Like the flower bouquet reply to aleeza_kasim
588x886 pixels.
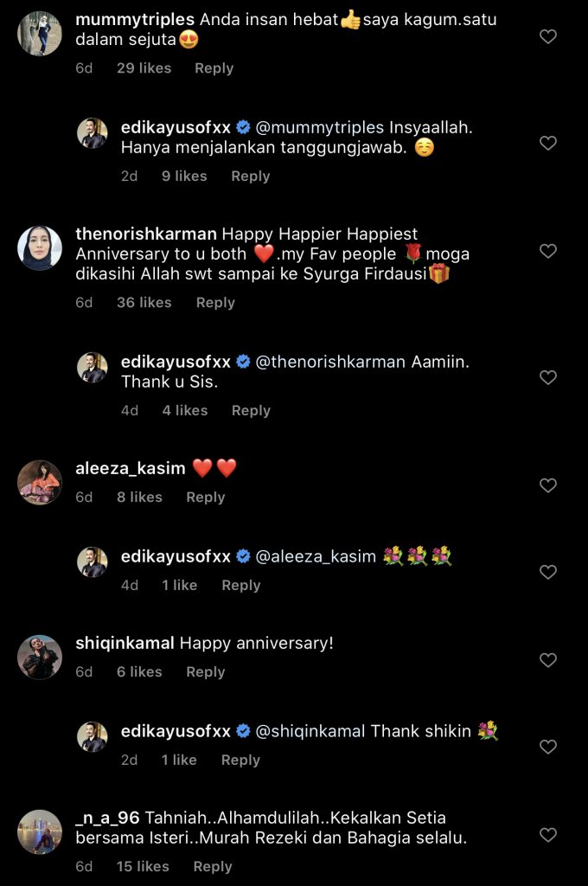547,573
